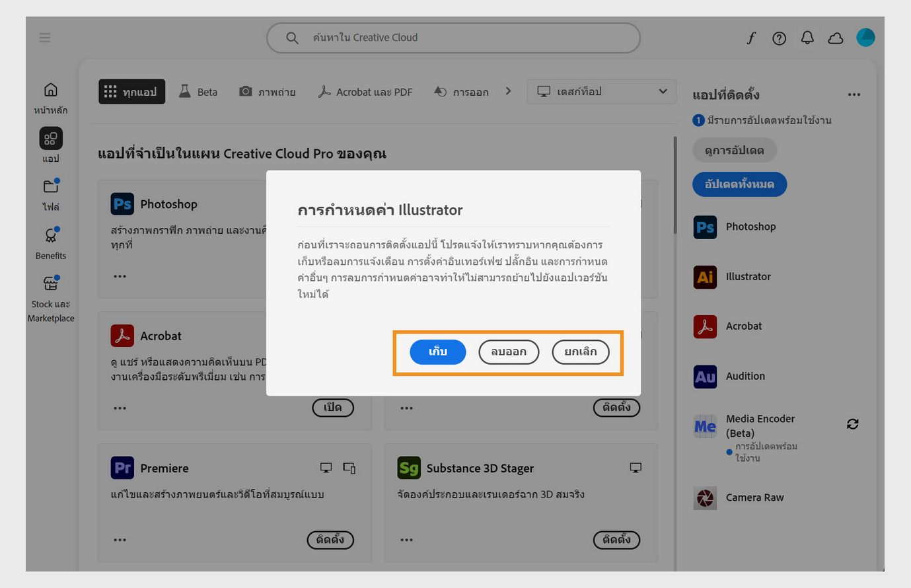The width and height of the screenshot is (911, 588).
Task: Click the Photoshop icon in installed apps
Action: tap(705, 227)
